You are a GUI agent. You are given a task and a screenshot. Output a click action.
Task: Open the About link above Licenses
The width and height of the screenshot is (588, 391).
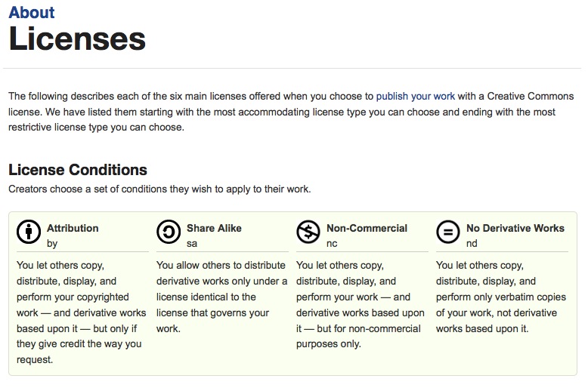point(32,13)
